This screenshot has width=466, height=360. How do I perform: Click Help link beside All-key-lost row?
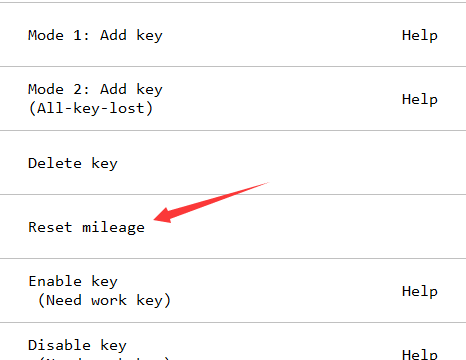click(420, 99)
